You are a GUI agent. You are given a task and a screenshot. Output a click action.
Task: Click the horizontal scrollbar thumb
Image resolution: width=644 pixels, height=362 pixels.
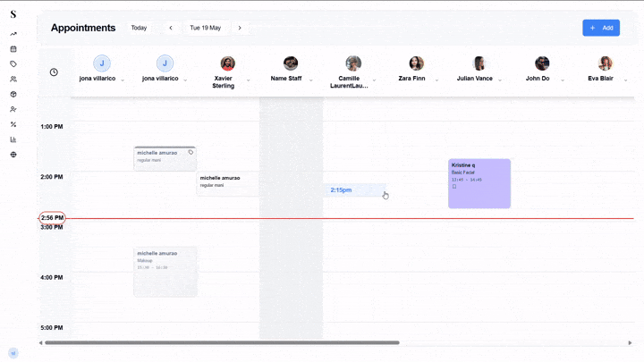pos(222,342)
